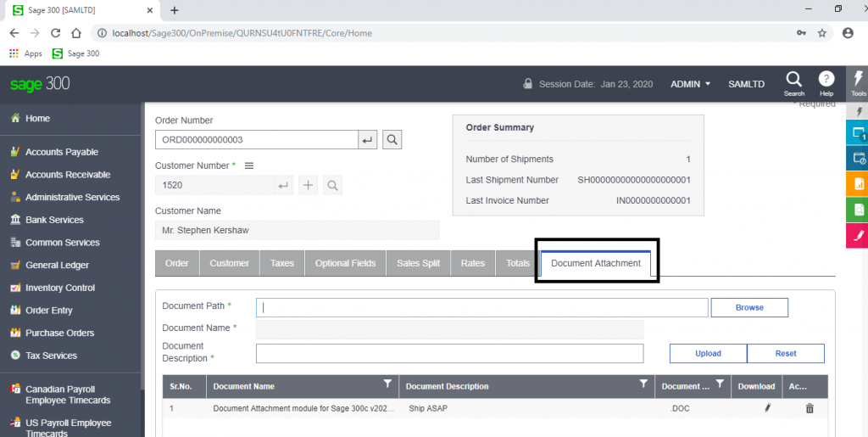Image resolution: width=868 pixels, height=437 pixels.
Task: Open the Customer Number hamburger menu
Action: coord(249,165)
